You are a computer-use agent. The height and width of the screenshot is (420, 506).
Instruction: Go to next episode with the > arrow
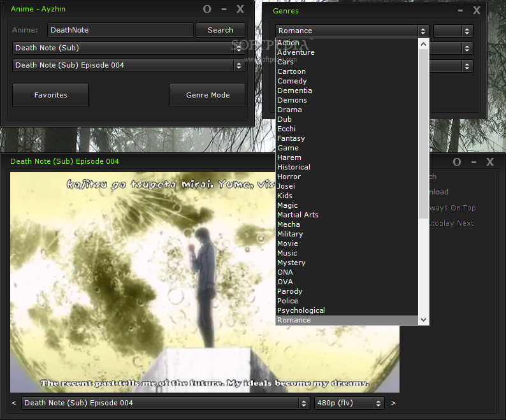[x=393, y=403]
